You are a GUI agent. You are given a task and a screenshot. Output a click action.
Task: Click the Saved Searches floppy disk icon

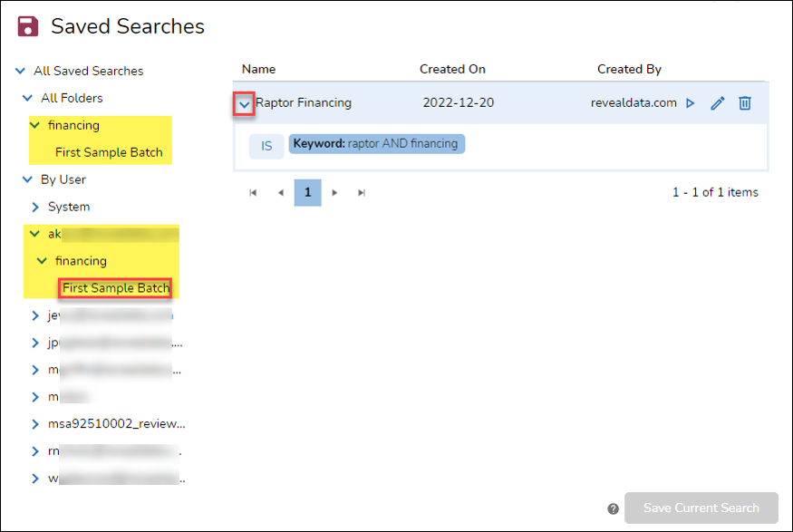point(26,25)
